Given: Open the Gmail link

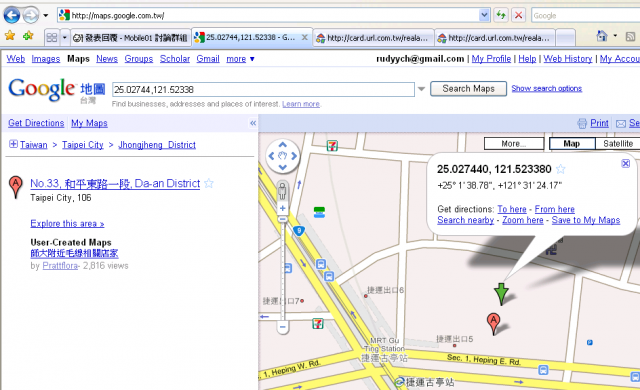Looking at the screenshot, I should click(208, 59).
